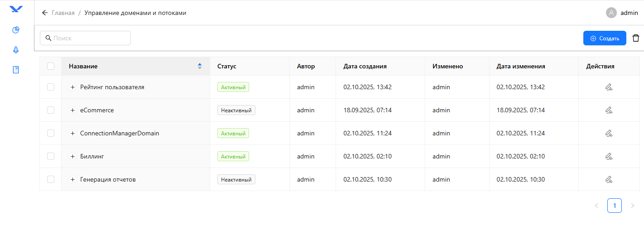Click the Создать button
Screen dimensions: 644x235
point(604,38)
